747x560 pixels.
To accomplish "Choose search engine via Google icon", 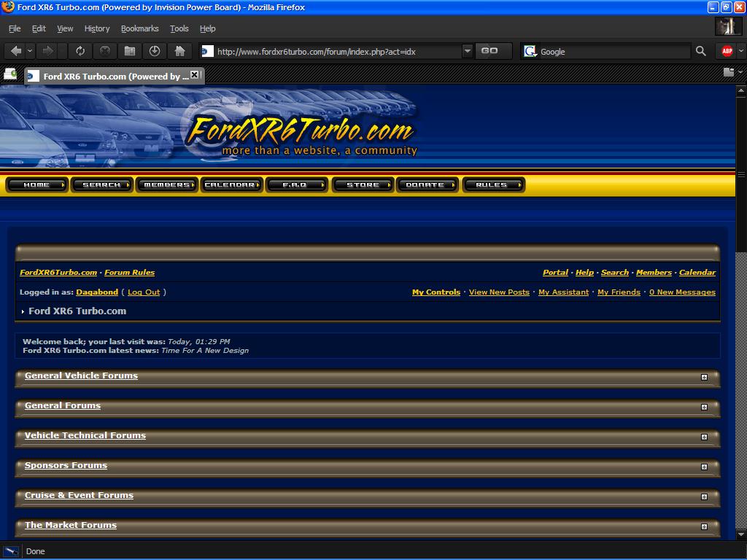I will [530, 51].
